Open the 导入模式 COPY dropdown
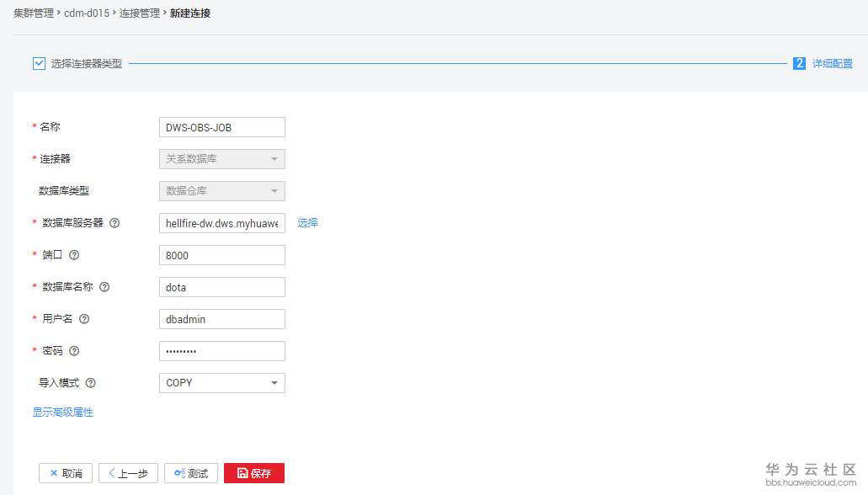 point(222,383)
